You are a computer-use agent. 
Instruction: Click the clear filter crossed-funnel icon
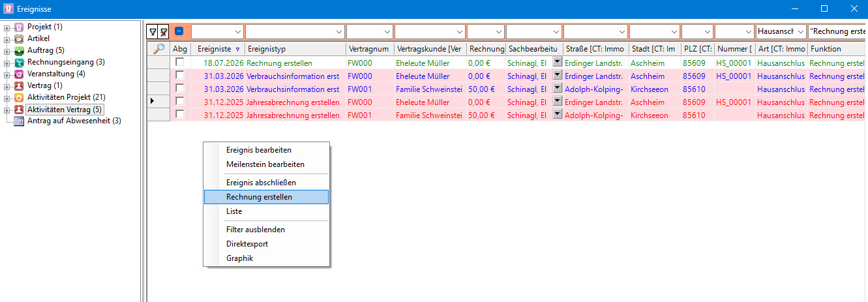click(x=164, y=31)
